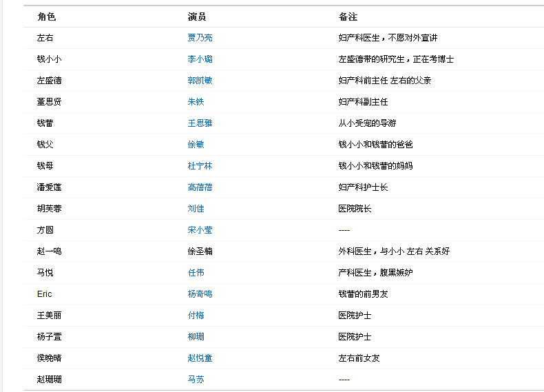Open the actor link 宋小莹
Screen dimensions: 544x392
point(200,230)
